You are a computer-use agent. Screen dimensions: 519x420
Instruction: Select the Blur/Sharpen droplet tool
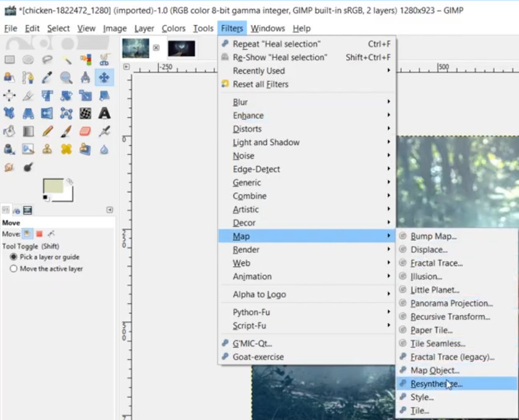tap(104, 150)
